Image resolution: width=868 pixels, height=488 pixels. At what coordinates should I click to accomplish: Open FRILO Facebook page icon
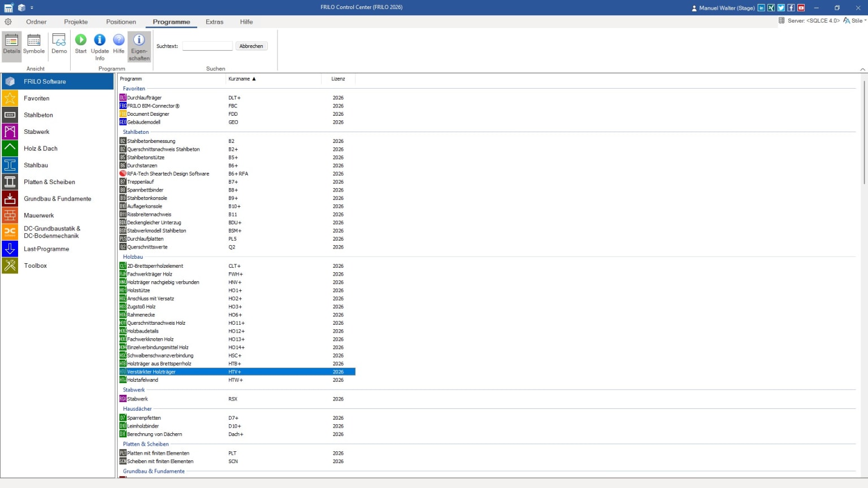791,8
